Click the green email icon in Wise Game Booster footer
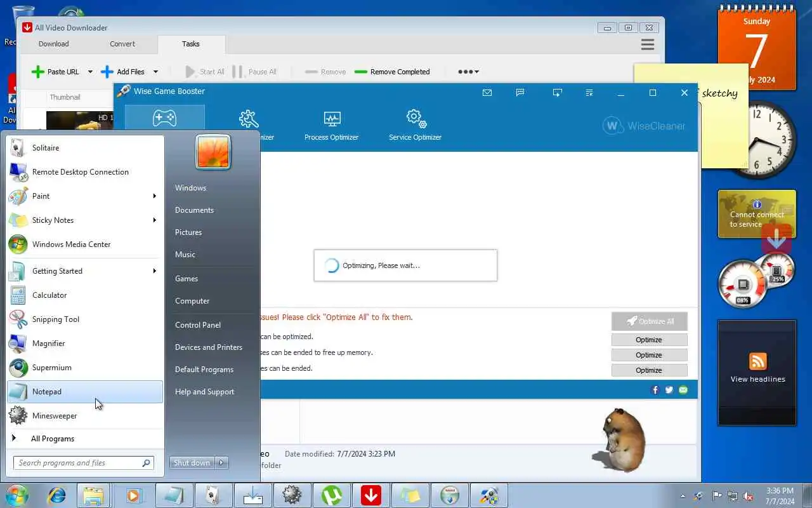 [683, 390]
